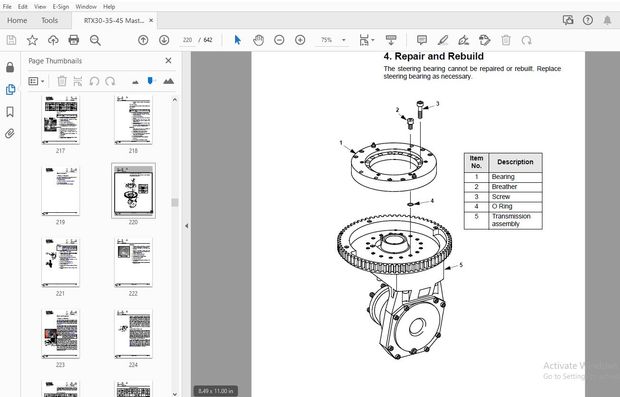Screen dimensions: 620x397
Task: Close the RTX30-35-45 document tab
Action: pyautogui.click(x=151, y=21)
